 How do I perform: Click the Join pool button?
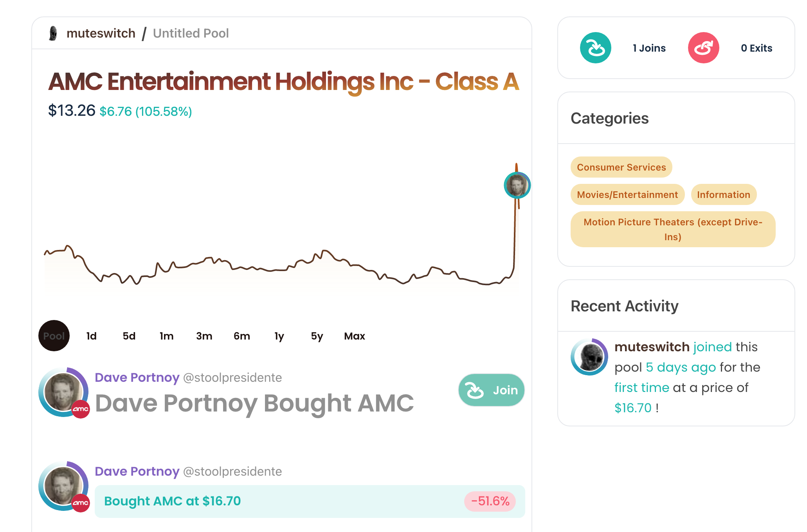[x=491, y=390]
